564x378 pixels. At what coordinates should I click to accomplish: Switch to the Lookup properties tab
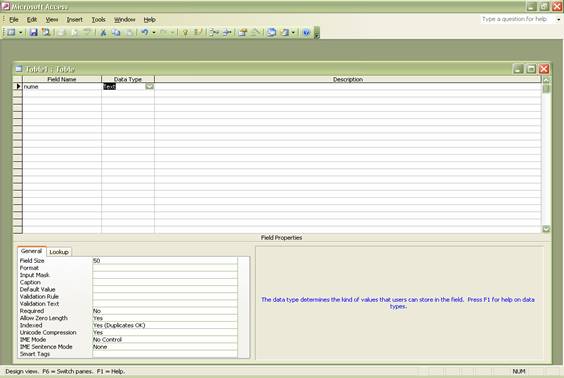click(59, 252)
